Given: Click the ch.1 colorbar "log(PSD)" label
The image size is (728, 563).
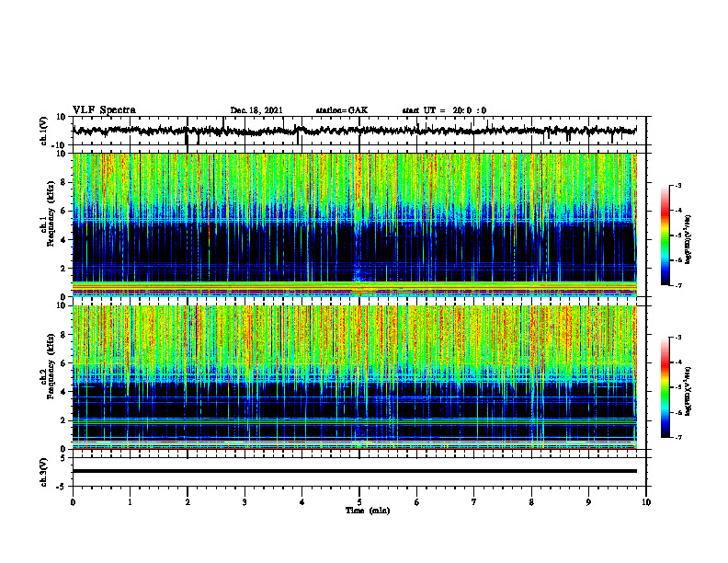Looking at the screenshot, I should click(x=688, y=240).
